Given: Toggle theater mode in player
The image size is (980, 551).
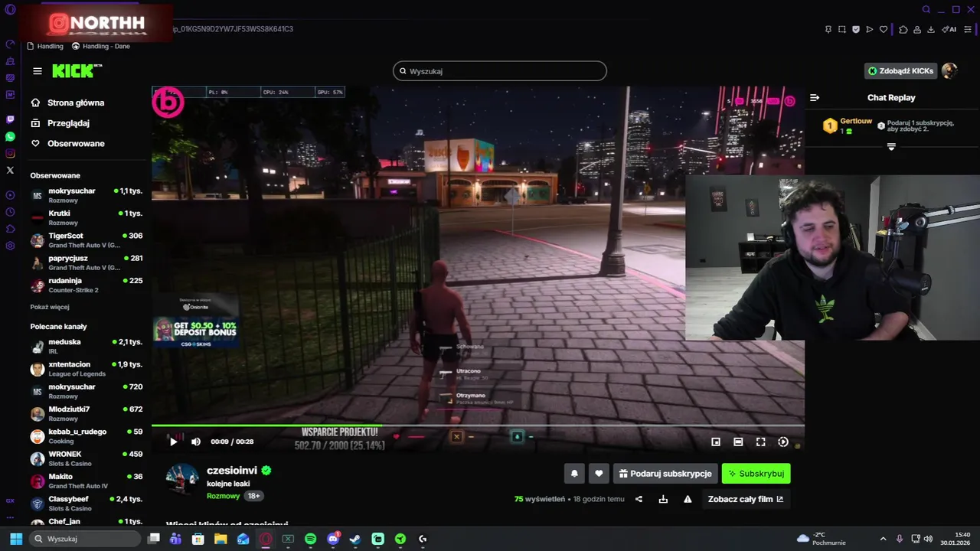Looking at the screenshot, I should tap(738, 442).
